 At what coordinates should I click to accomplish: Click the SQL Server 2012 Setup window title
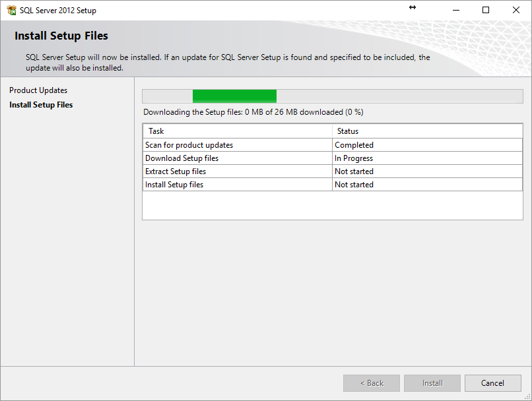click(58, 11)
